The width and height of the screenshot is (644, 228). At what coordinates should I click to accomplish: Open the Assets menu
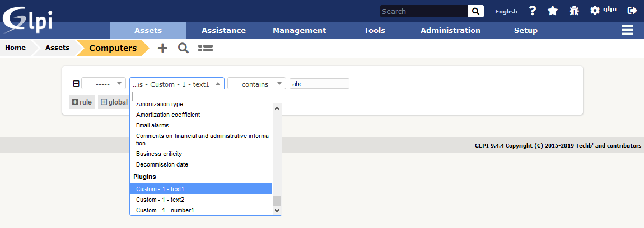[x=148, y=30]
